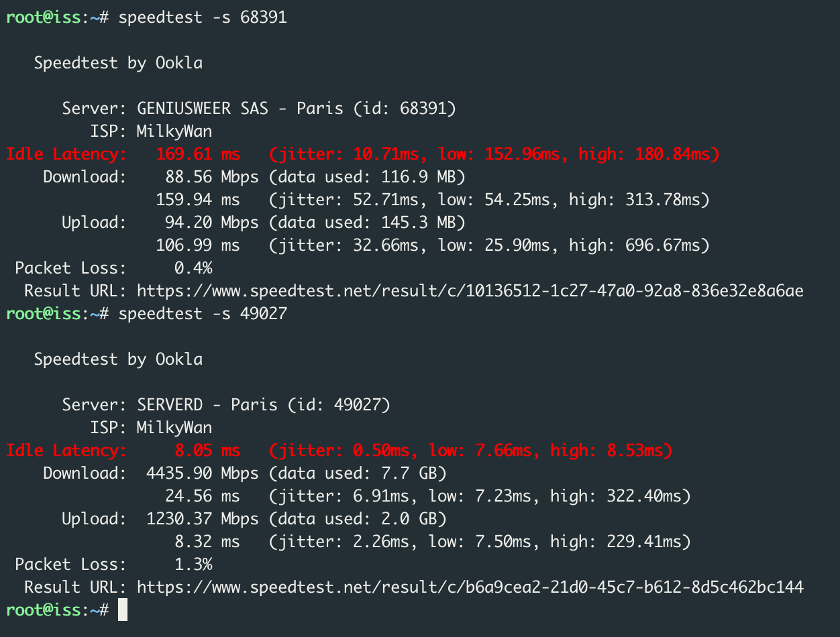
Task: Open the first speedtest.net result URL
Action: click(470, 291)
